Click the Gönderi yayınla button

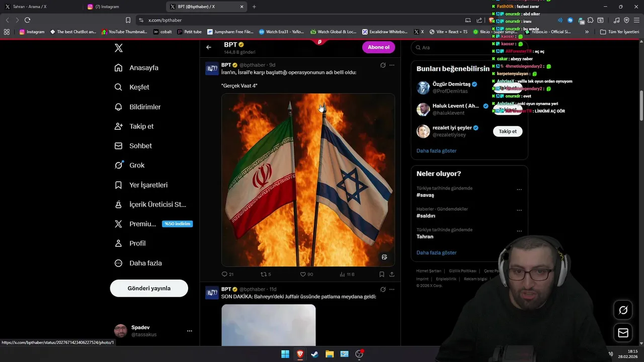(149, 288)
